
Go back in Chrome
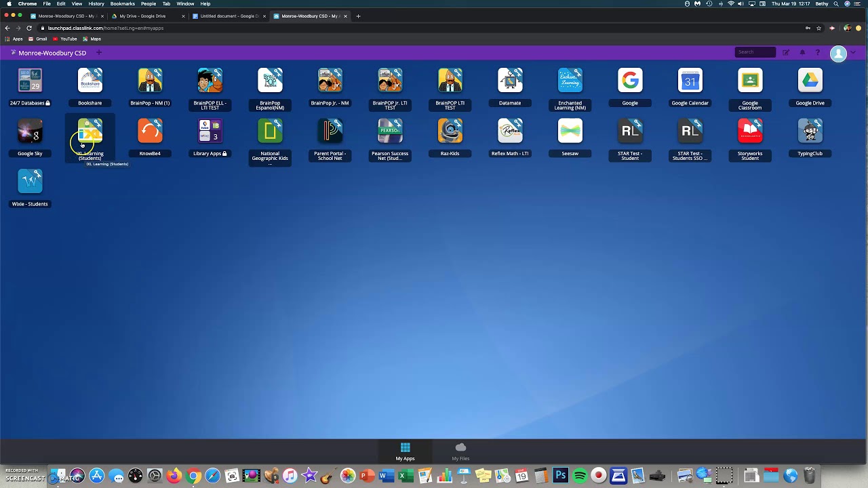point(7,28)
